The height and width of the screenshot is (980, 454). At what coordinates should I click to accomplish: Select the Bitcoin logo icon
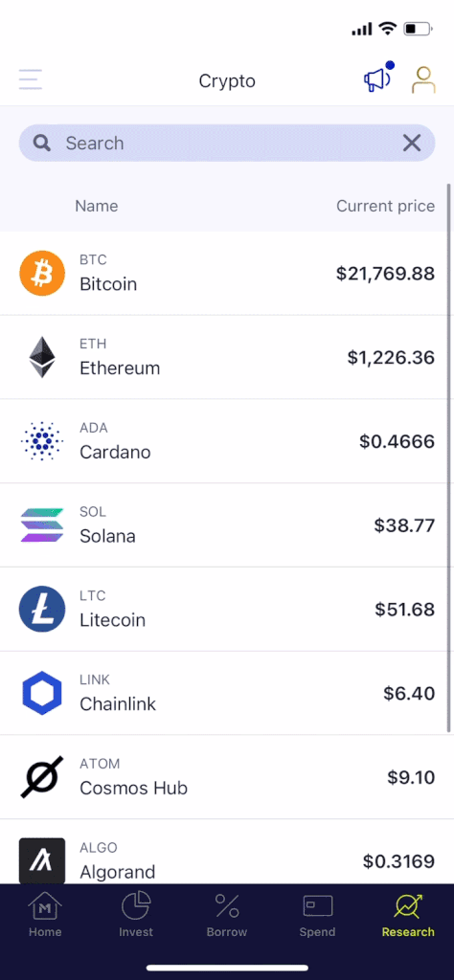coord(42,273)
